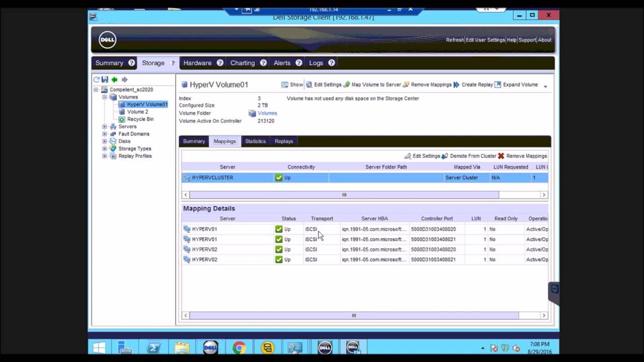Click the green Up status icon for HYPERVCLUSTER
This screenshot has height=362, width=644.
tap(279, 177)
